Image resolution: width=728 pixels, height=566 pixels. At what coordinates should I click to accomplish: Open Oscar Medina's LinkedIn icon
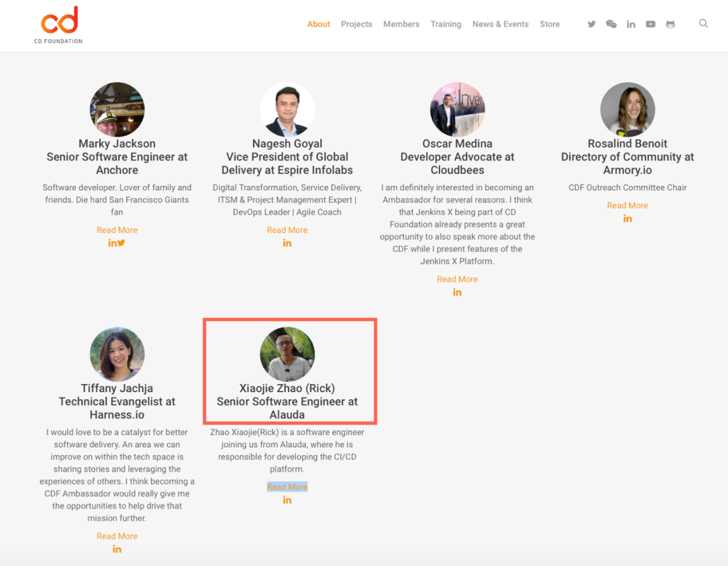(457, 292)
